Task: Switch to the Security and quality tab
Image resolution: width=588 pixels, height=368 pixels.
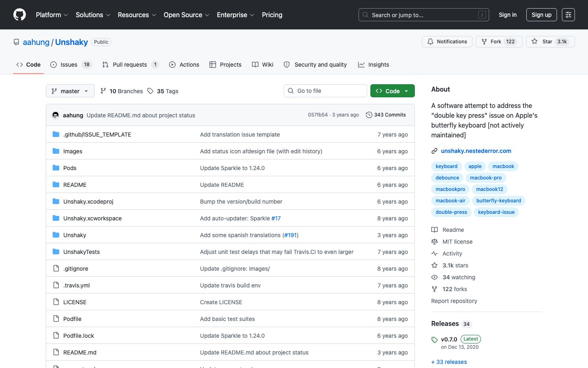Action: click(315, 65)
